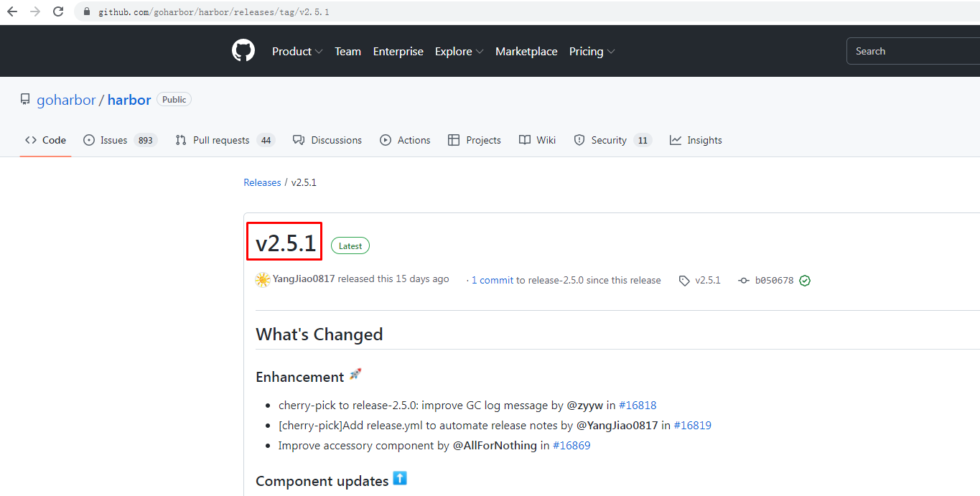Click the green commit verification checkmark
Viewport: 980px width, 496px height.
[805, 281]
